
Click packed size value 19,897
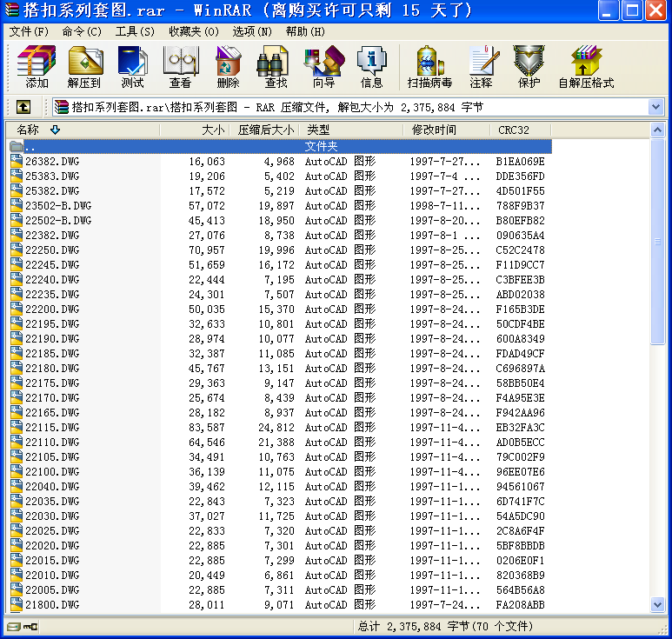(276, 205)
